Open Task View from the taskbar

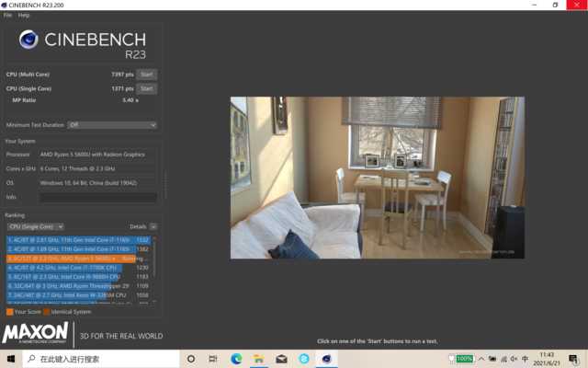[x=212, y=359]
